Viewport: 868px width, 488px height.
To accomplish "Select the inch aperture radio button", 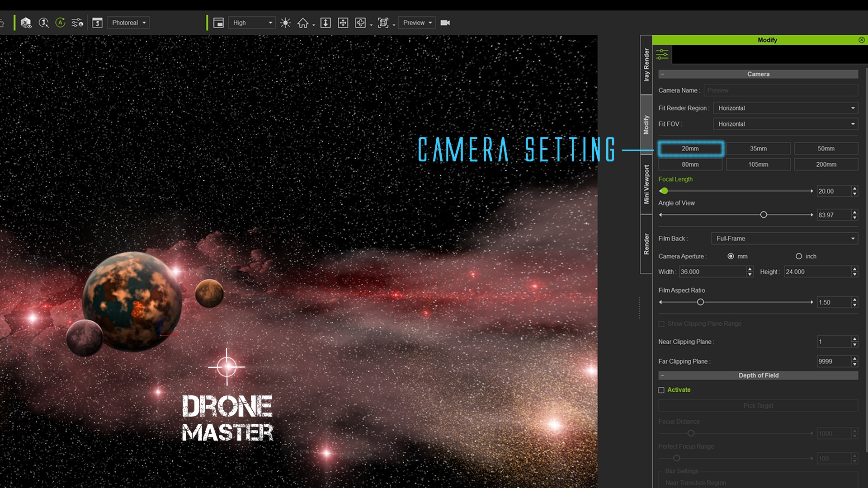I will click(x=799, y=256).
